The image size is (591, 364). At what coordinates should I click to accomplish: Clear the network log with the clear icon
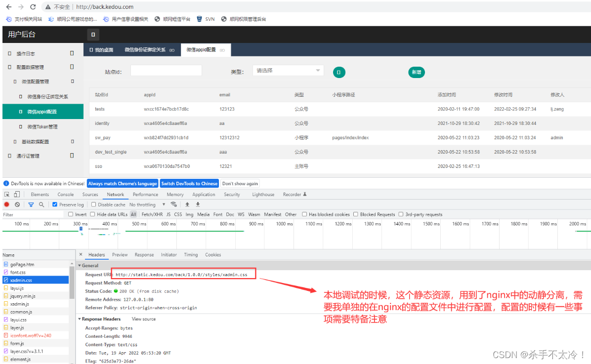tap(17, 204)
